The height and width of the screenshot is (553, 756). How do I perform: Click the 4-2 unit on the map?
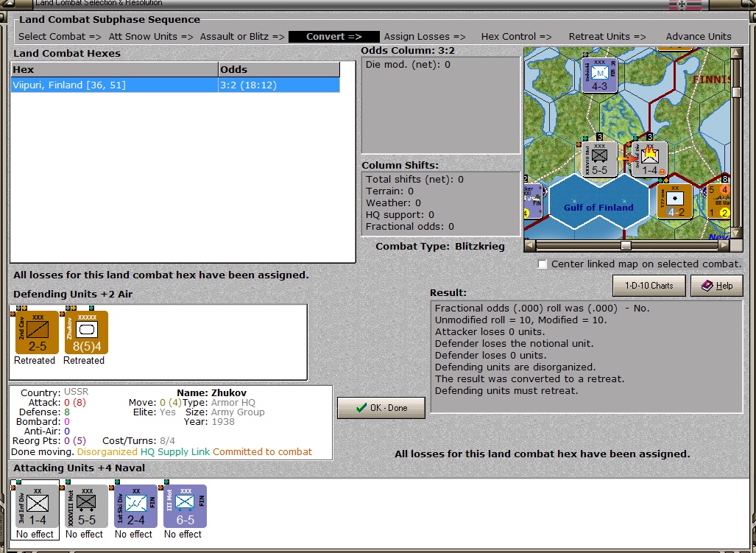[x=675, y=202]
